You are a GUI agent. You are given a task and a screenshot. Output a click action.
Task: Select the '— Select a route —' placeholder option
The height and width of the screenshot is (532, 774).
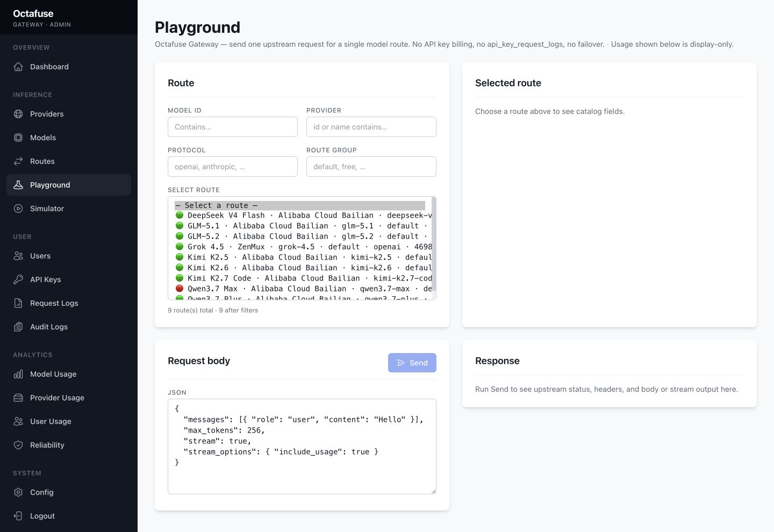[300, 205]
